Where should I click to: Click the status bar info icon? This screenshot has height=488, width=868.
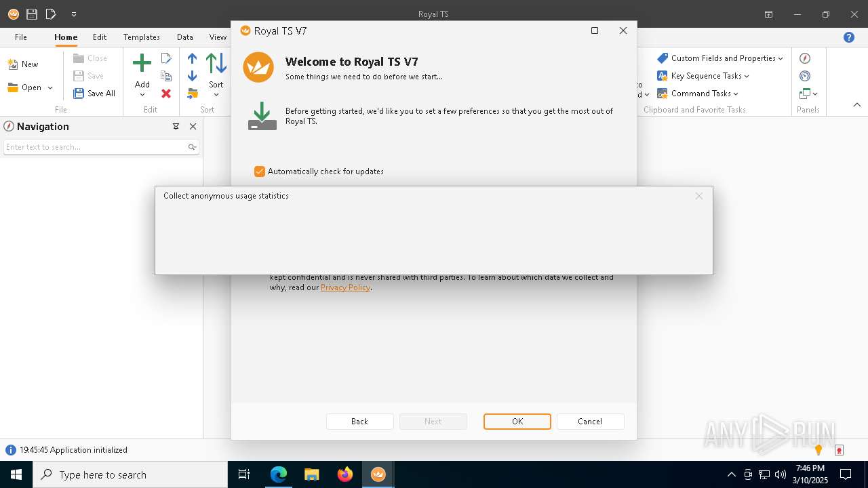click(10, 450)
